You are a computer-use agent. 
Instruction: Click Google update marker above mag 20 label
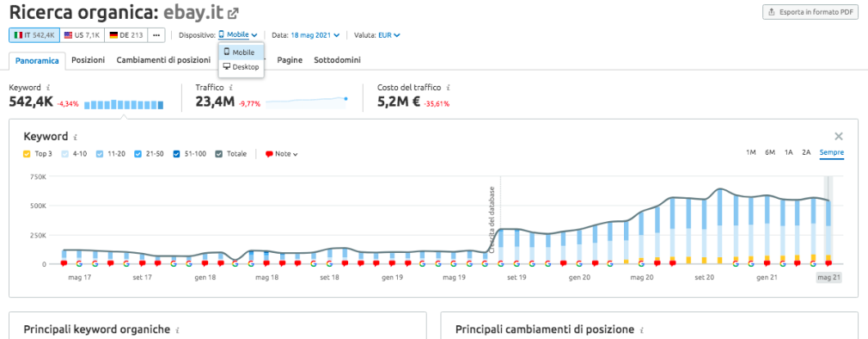point(642,263)
